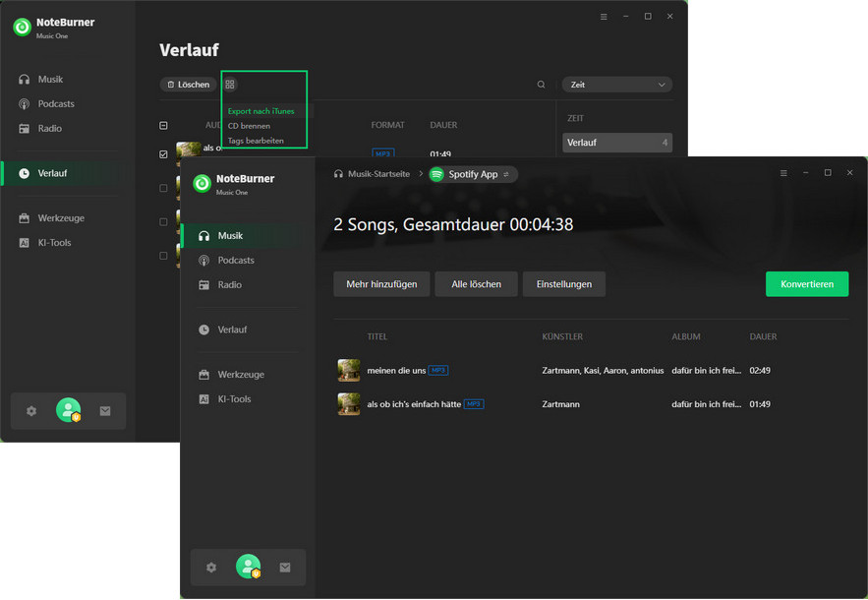This screenshot has width=868, height=600.
Task: Click the search magnifier in Verlauf window
Action: pos(541,85)
